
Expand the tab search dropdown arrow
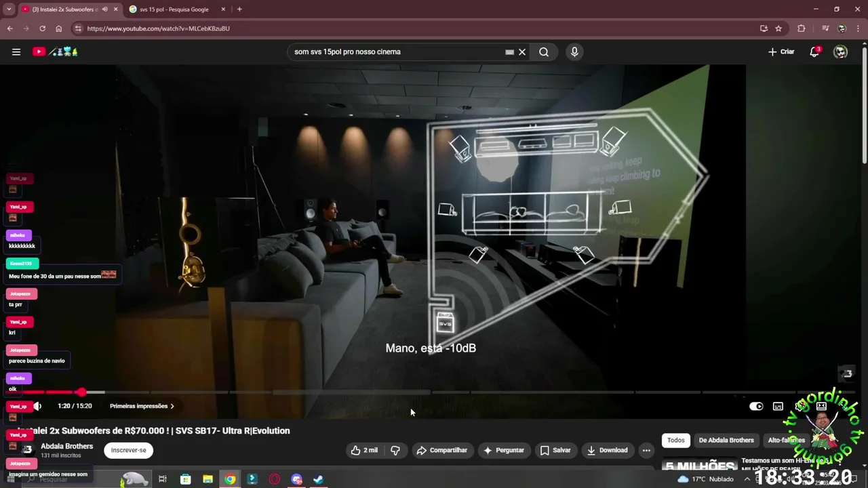coord(9,9)
